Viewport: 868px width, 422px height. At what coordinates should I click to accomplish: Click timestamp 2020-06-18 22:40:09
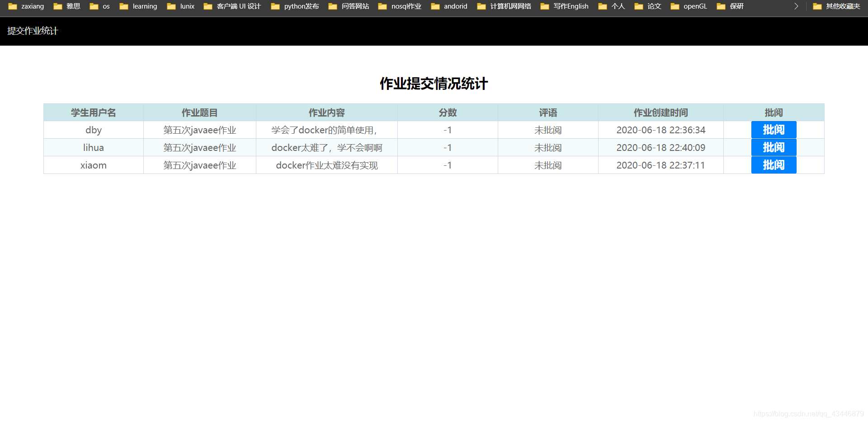coord(661,148)
